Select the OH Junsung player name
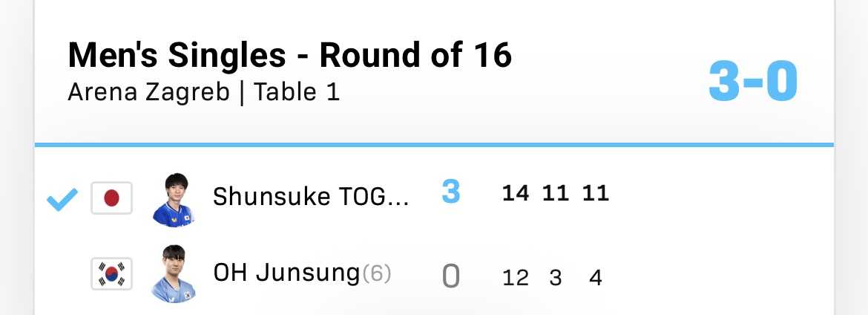868x315 pixels. [286, 273]
